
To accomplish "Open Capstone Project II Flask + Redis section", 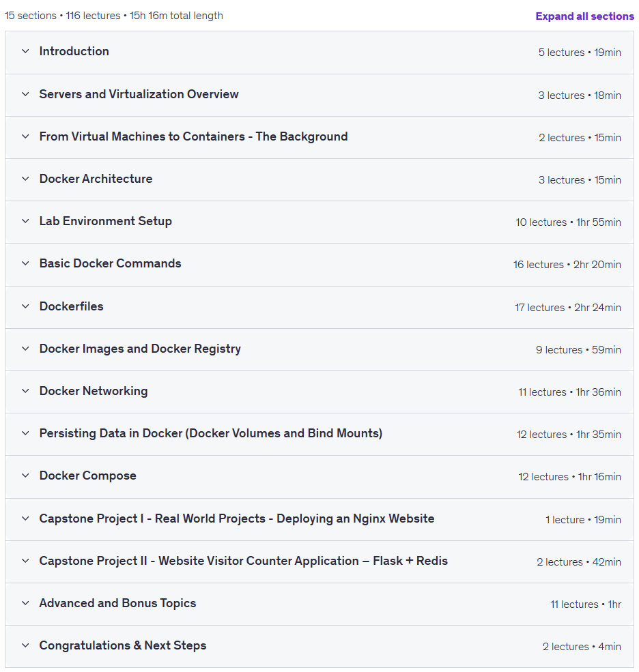I will click(243, 561).
